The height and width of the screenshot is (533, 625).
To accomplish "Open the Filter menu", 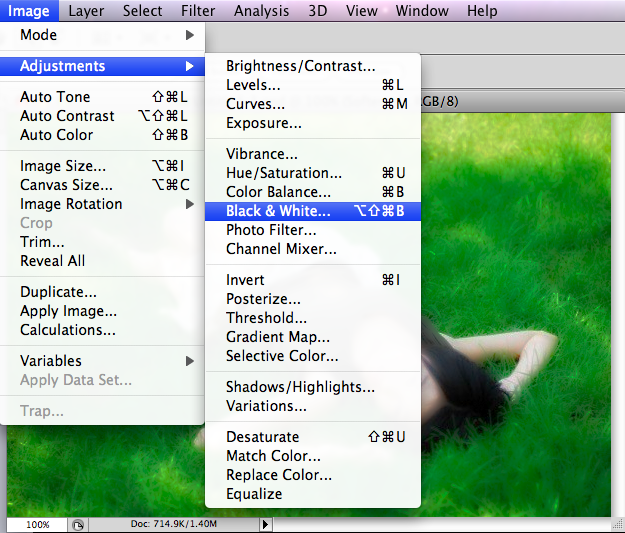I will click(198, 11).
